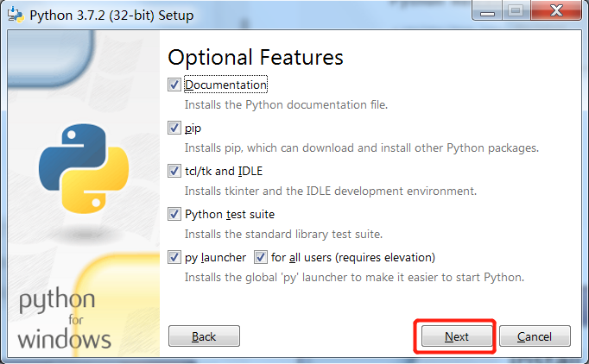Toggle the Python test suite checkbox
Image resolution: width=589 pixels, height=364 pixels.
pyautogui.click(x=174, y=214)
